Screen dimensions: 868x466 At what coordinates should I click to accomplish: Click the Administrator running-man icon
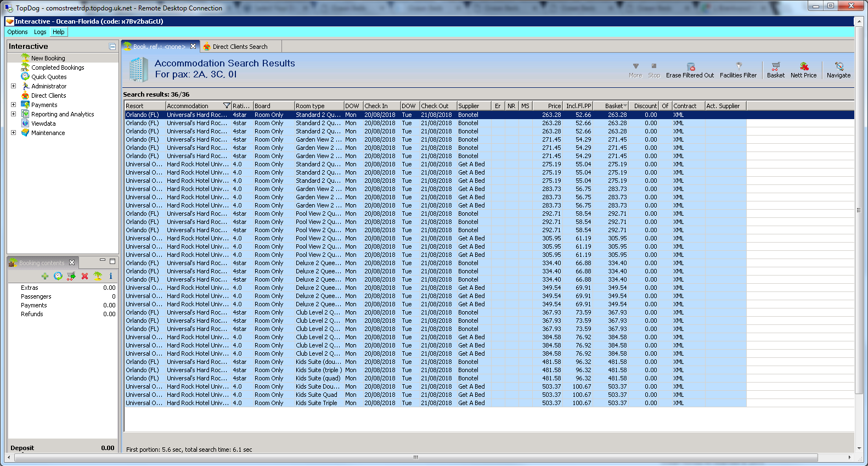point(25,86)
